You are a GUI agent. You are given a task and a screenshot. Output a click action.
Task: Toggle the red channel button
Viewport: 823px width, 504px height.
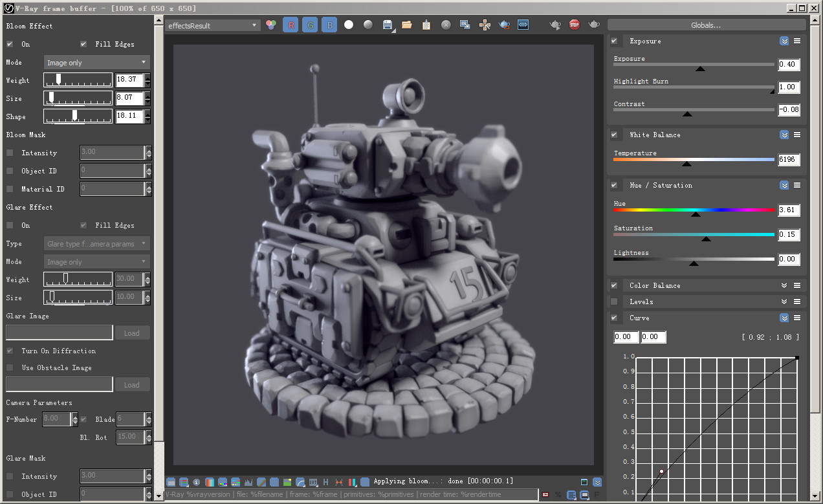pos(291,25)
